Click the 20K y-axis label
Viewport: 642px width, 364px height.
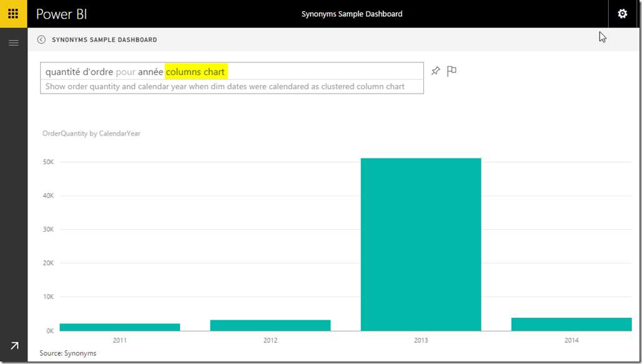[x=48, y=263]
